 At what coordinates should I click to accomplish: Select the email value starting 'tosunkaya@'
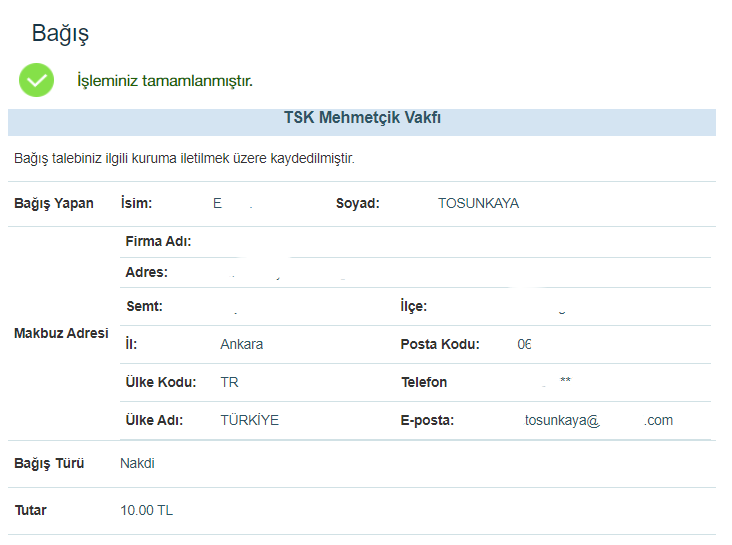tap(599, 420)
